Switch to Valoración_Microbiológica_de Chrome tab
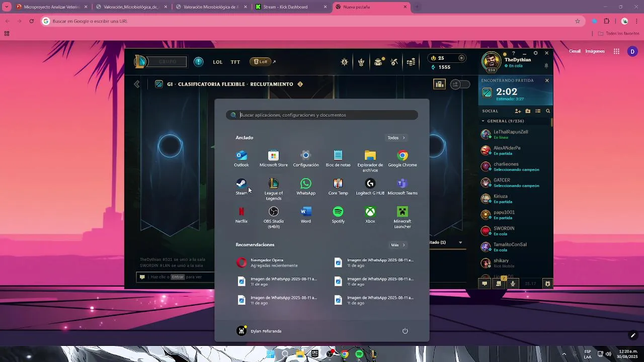The image size is (644, 362). (x=131, y=7)
